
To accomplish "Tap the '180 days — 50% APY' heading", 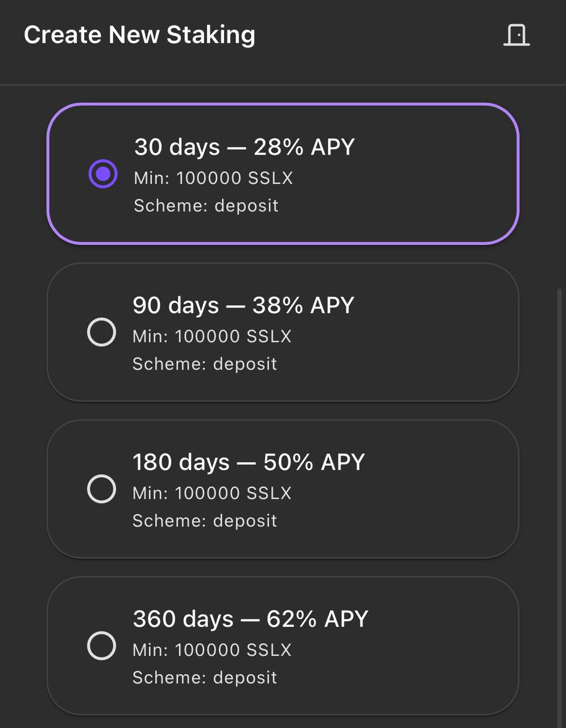I will pos(249,462).
